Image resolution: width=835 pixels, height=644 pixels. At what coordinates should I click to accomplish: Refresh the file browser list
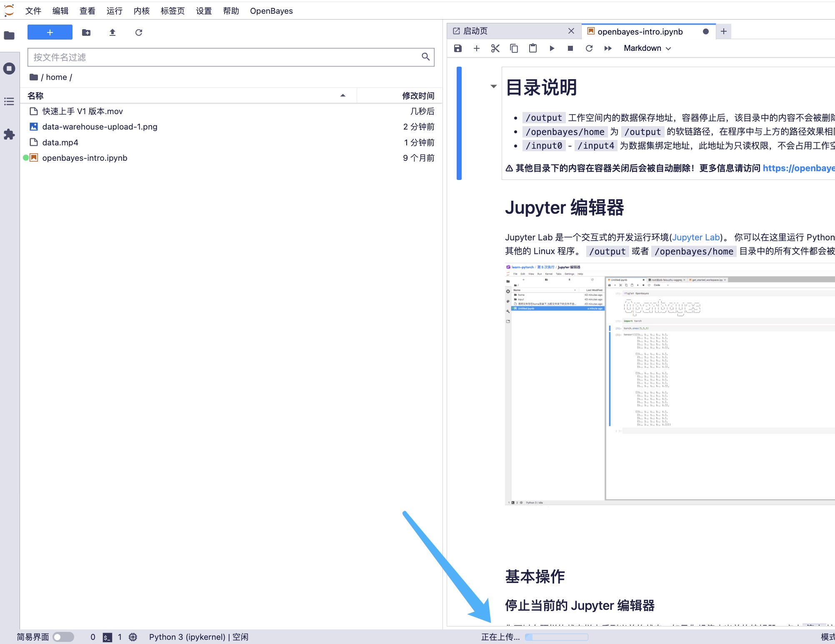click(139, 32)
